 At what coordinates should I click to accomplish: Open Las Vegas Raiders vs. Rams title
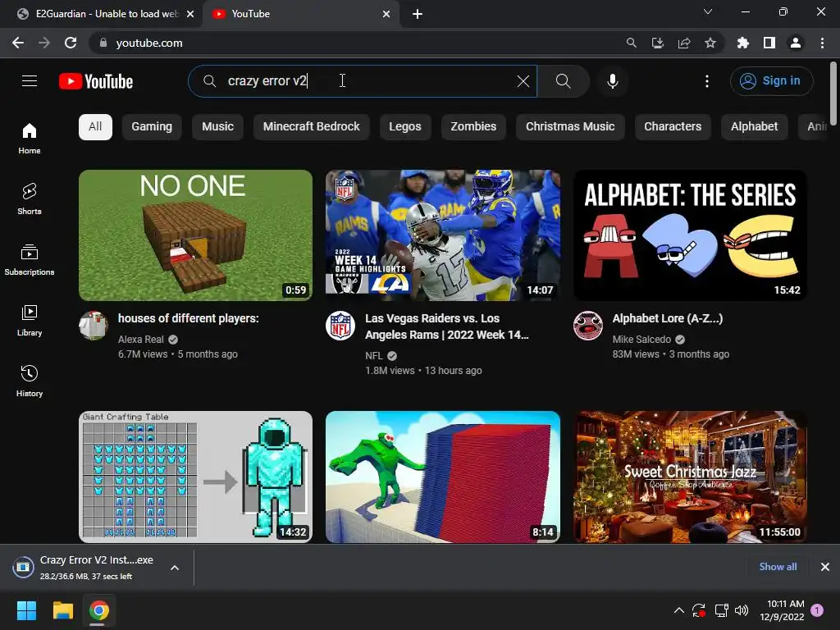click(447, 326)
